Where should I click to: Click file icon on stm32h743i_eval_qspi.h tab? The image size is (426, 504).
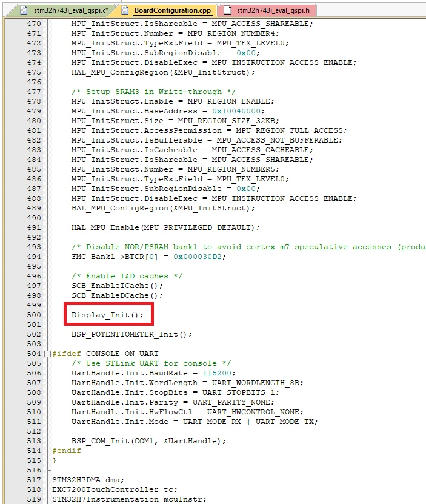[x=227, y=10]
